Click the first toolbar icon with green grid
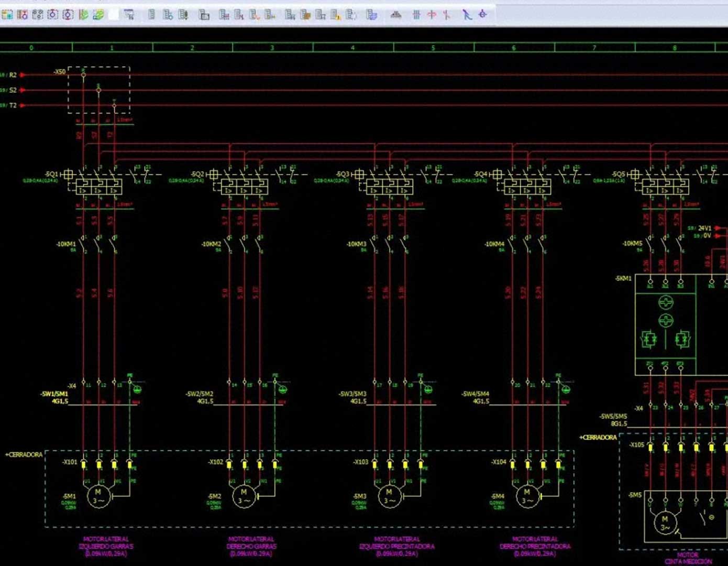Screen dimensions: 728x566 [x=7, y=15]
